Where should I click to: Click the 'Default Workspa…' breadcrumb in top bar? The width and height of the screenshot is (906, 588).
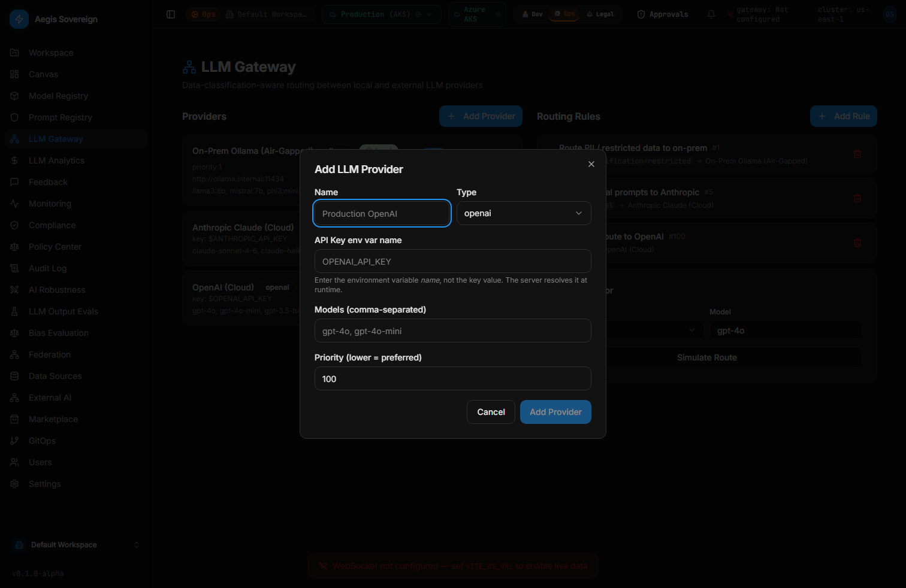266,14
